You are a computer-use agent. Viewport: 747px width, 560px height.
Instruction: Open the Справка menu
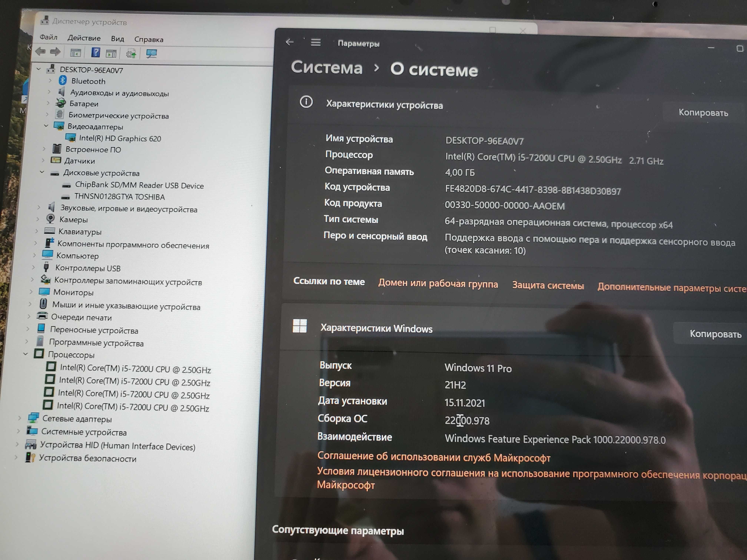(x=149, y=39)
